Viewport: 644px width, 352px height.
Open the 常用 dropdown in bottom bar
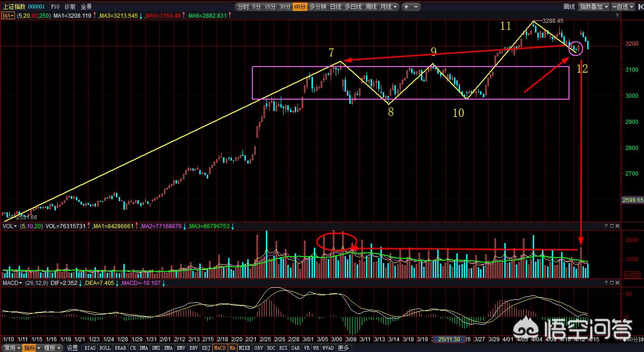12,348
